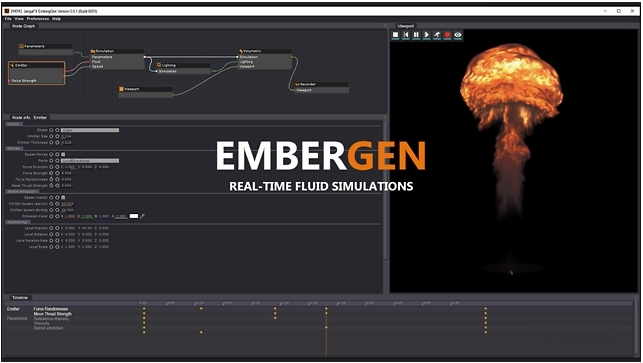Click the Viewport node icon in the node graph
The width and height of the screenshot is (643, 363).
(121, 89)
